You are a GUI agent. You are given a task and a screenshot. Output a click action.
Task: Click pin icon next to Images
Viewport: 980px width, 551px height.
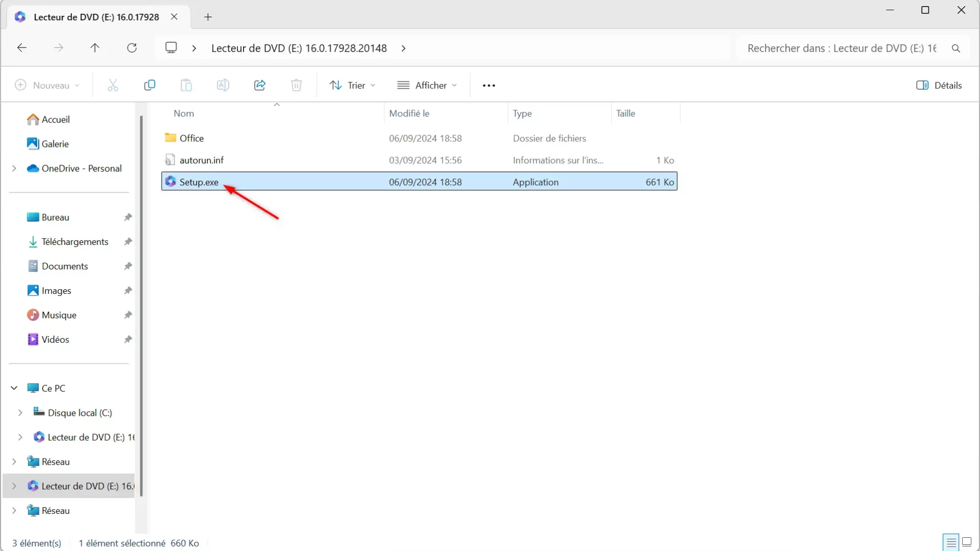pos(128,291)
